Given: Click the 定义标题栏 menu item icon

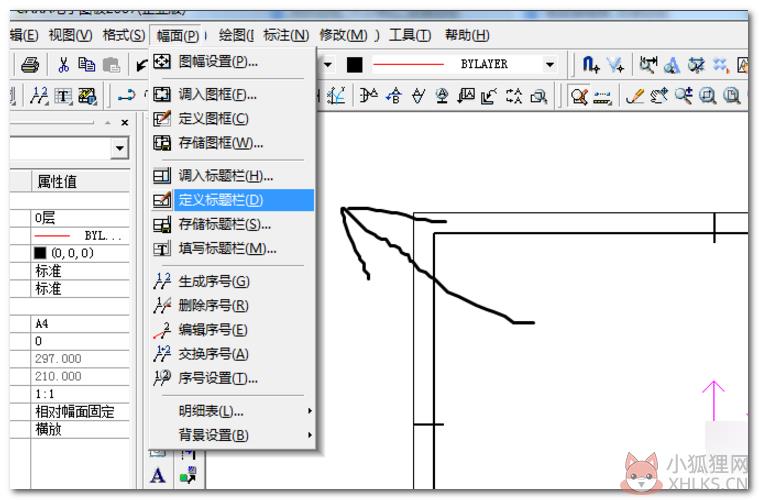Looking at the screenshot, I should coord(162,199).
